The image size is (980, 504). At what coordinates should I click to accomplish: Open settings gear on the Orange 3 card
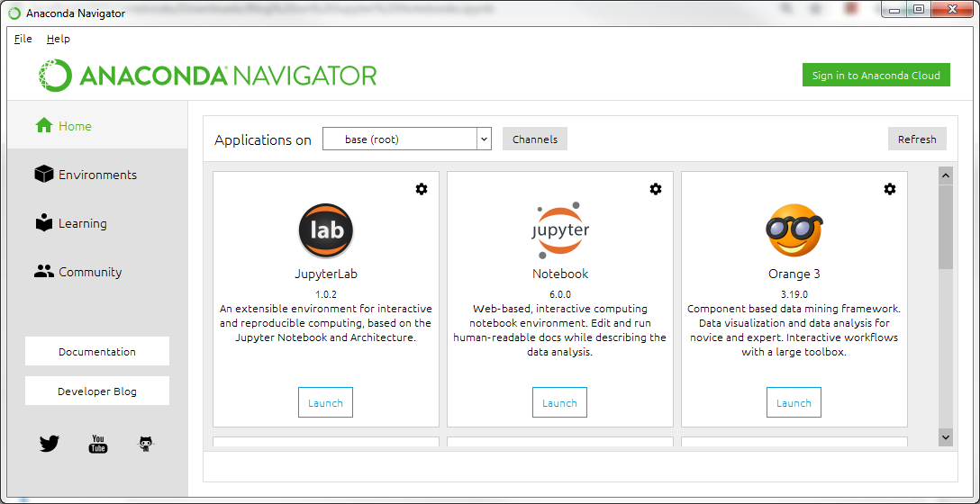click(x=890, y=189)
